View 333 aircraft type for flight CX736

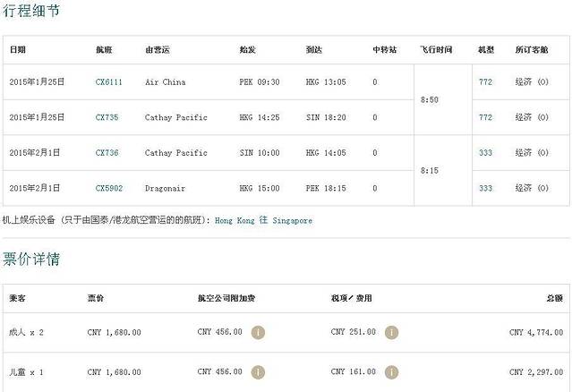pos(486,153)
